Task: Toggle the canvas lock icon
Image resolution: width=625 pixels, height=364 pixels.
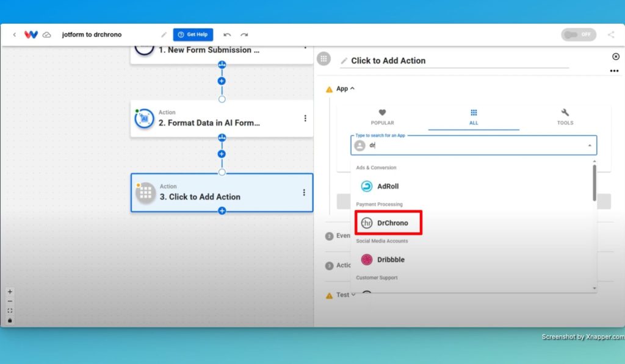Action: coord(10,320)
